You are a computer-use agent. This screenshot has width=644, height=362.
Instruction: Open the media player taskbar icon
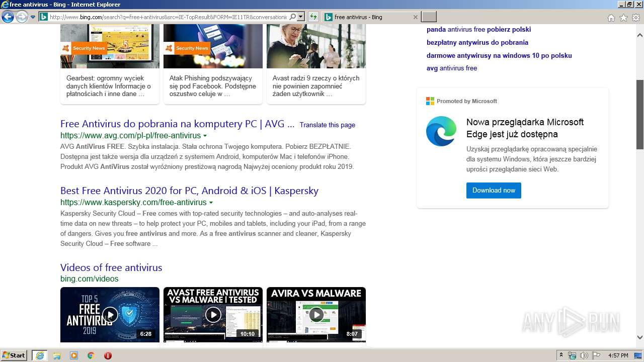pyautogui.click(x=74, y=355)
